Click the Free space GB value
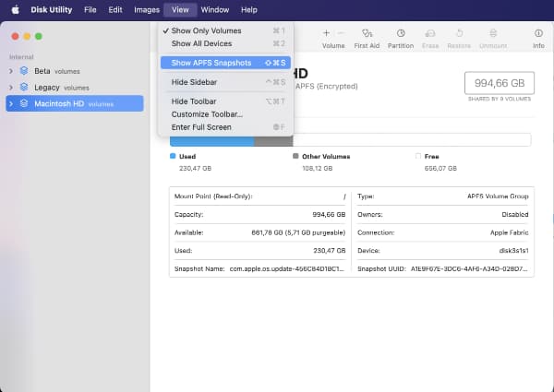554x392 pixels. (440, 168)
